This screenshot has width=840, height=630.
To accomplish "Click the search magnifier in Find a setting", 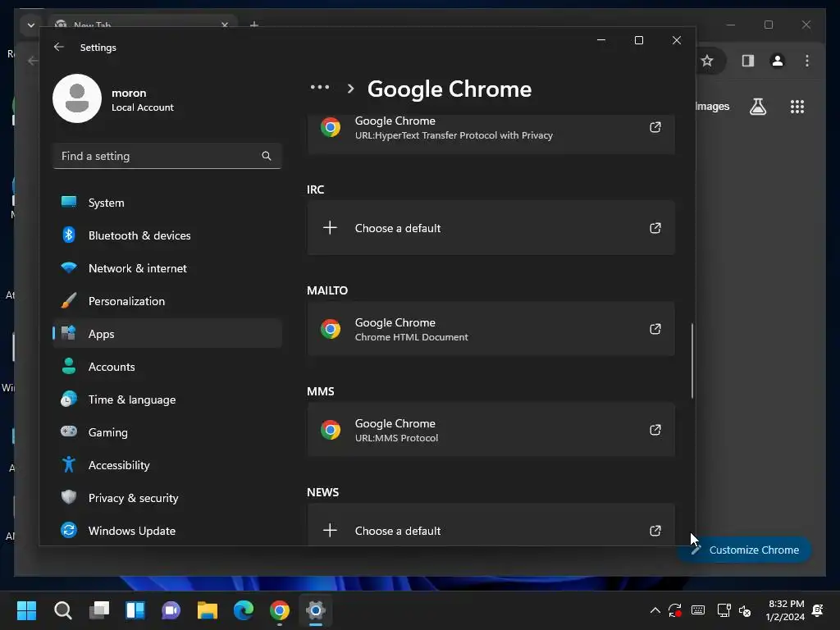I will coord(267,156).
